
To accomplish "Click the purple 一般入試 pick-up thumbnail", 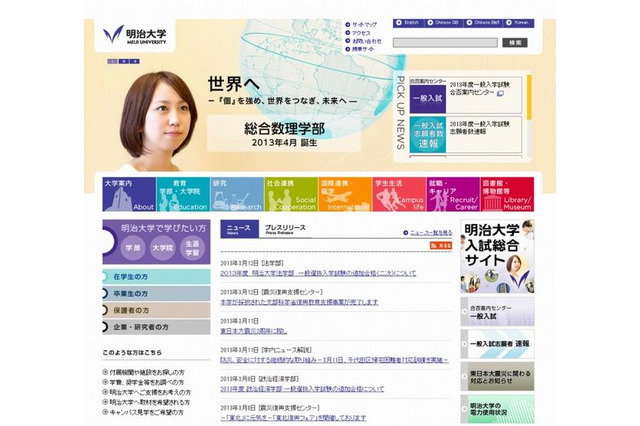I will pyautogui.click(x=427, y=98).
